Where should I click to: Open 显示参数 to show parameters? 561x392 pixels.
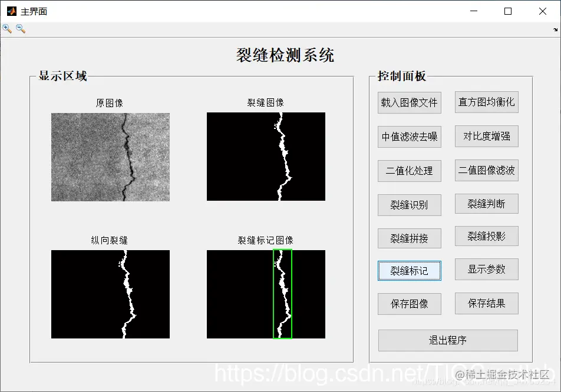coord(486,270)
